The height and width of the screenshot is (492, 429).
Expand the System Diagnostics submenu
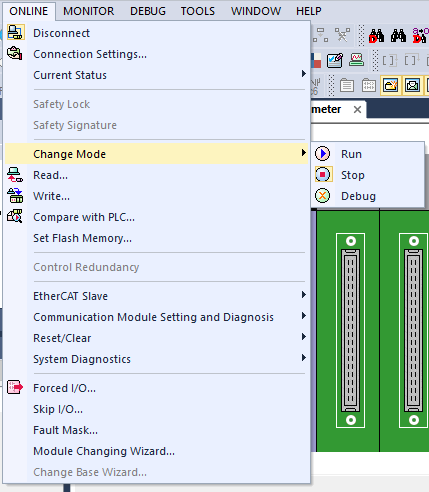click(303, 357)
